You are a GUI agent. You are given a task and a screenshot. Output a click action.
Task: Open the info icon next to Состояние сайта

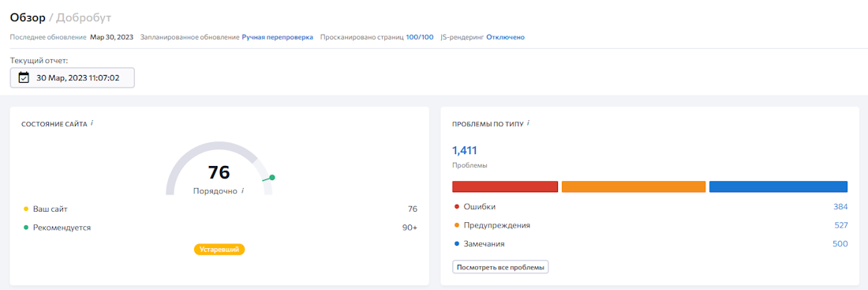tap(92, 123)
